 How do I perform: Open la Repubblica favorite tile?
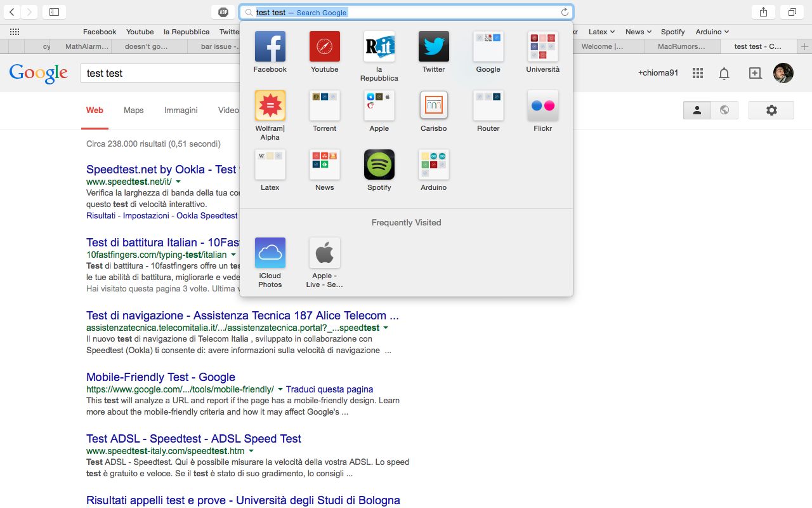coord(379,47)
